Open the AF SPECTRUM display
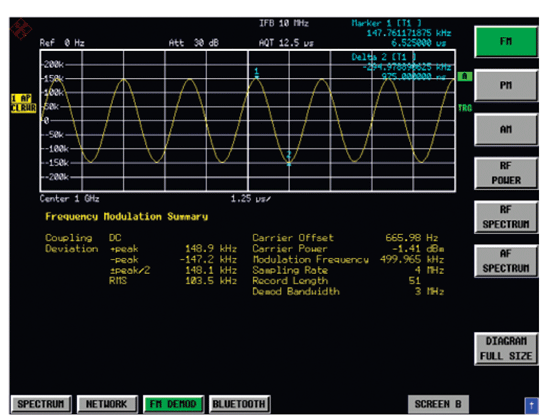550x420 pixels. (506, 261)
